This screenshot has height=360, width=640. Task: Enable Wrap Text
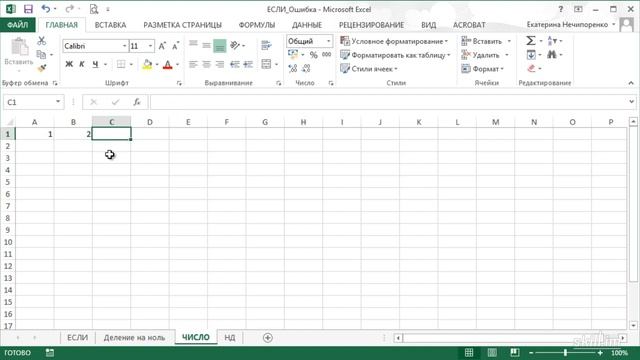click(x=266, y=45)
